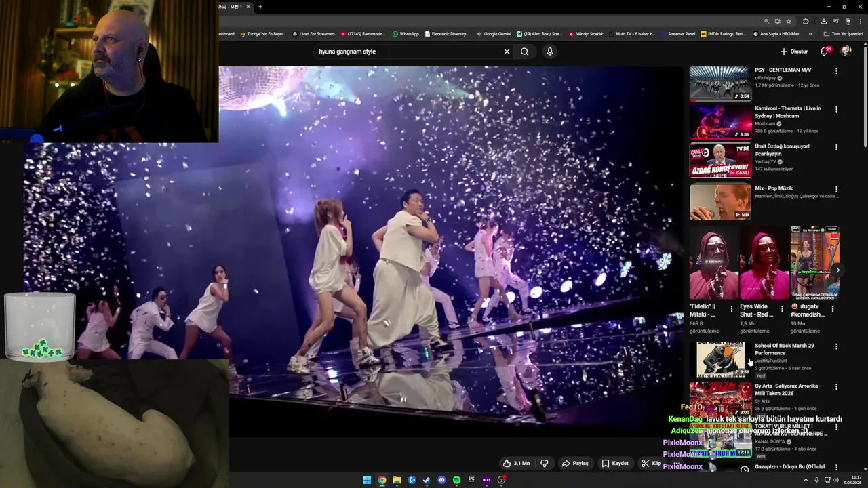Click the Gazapizm - Dünya Bu title
The width and height of the screenshot is (868, 488).
tap(790, 467)
